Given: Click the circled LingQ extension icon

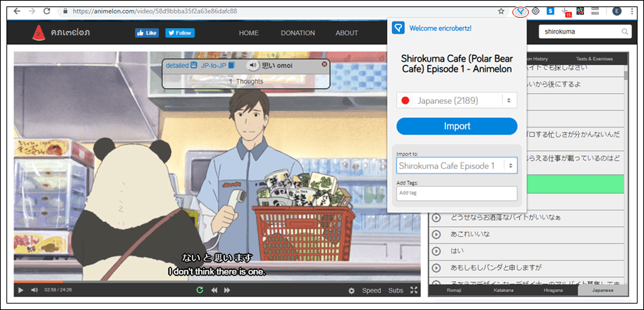Looking at the screenshot, I should [521, 11].
